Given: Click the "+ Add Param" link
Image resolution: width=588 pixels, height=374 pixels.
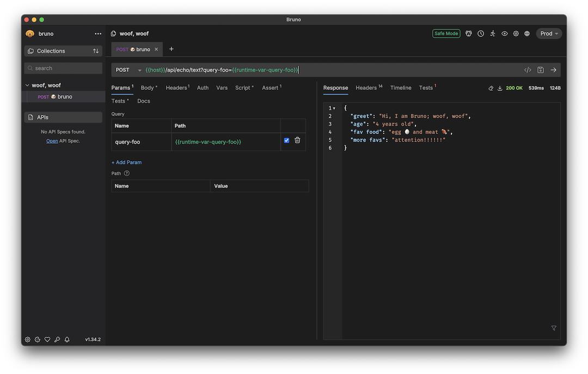Looking at the screenshot, I should (x=127, y=162).
